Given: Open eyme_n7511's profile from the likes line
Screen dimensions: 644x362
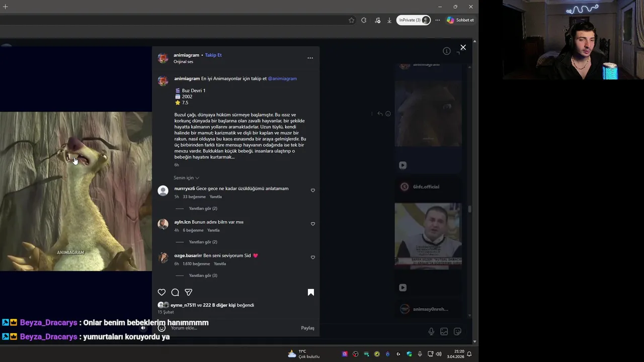Looking at the screenshot, I should pyautogui.click(x=183, y=305).
